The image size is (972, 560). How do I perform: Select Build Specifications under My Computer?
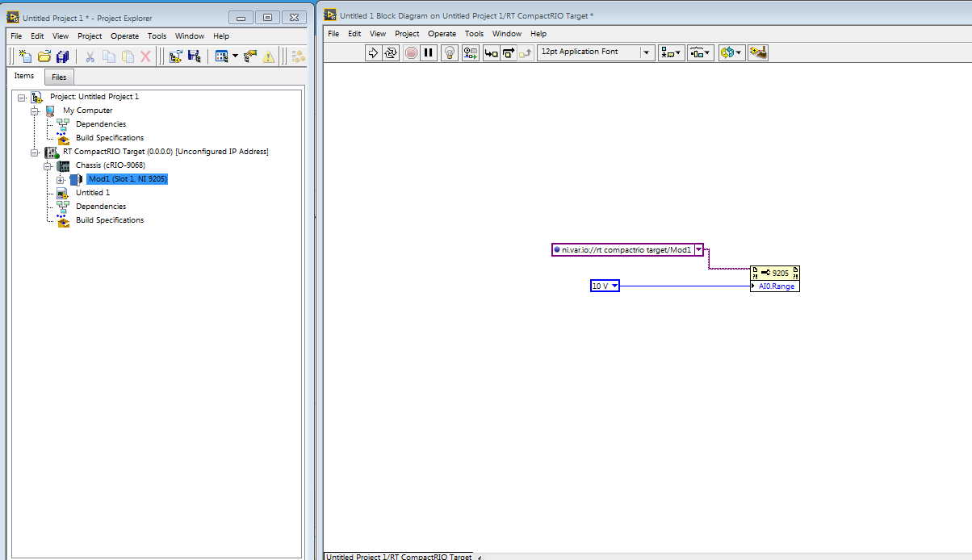click(110, 138)
